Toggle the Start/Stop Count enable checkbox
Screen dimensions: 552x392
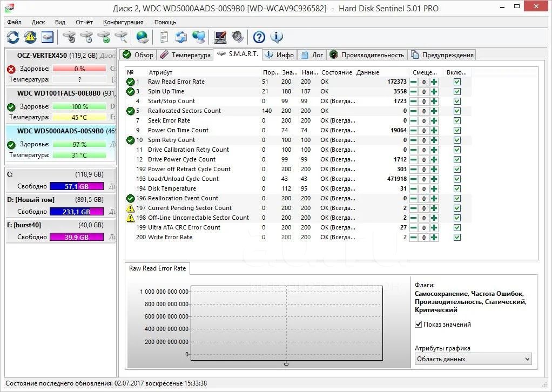click(x=457, y=102)
